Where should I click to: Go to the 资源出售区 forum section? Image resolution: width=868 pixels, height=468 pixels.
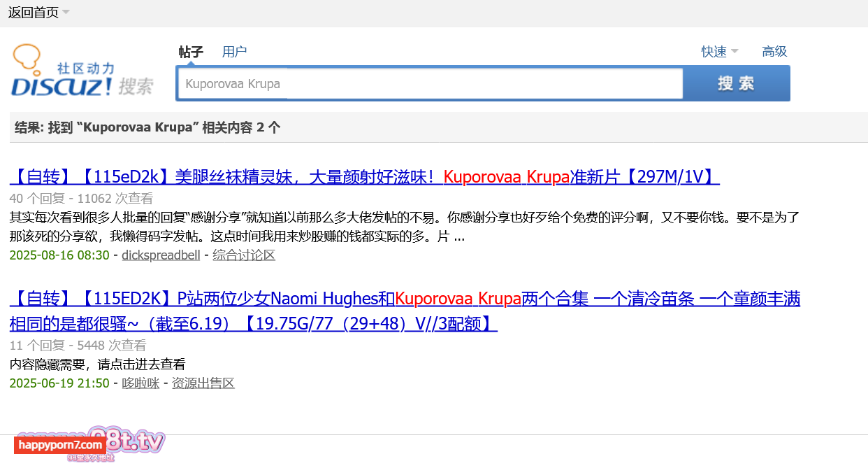tap(203, 383)
